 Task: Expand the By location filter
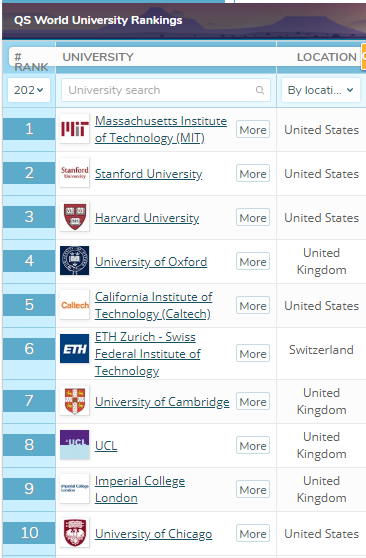321,90
